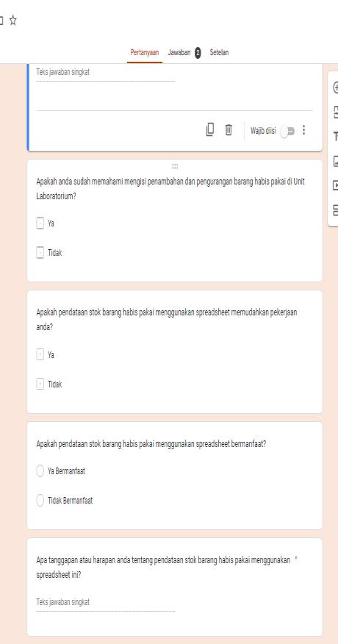Image resolution: width=338 pixels, height=644 pixels.
Task: Tick the Ya checkbox for Unit Laboratorium question
Action: [40, 223]
